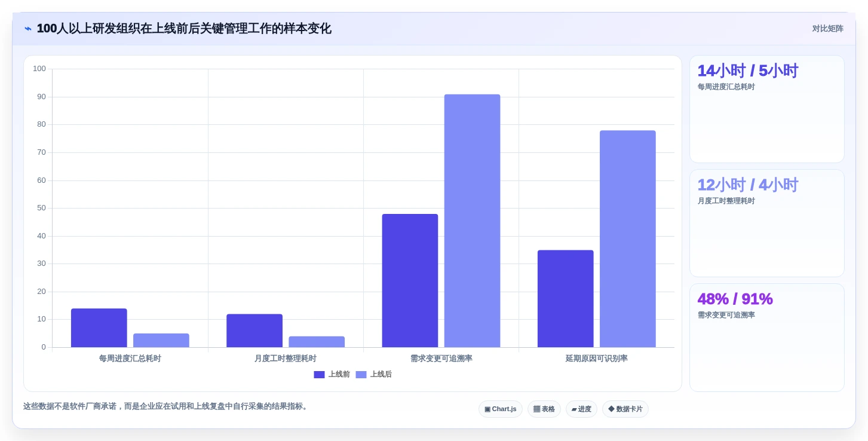868x441 pixels.
Task: Click the y-axis value 100
Action: [39, 69]
